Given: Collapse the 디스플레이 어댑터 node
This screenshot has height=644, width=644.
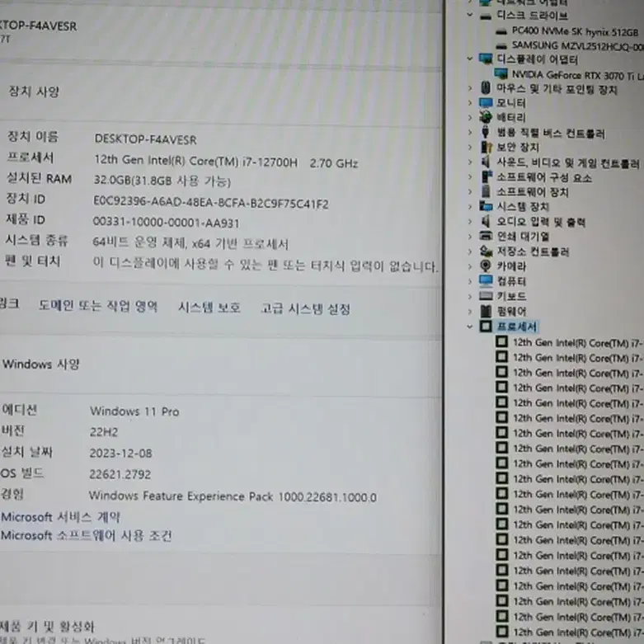Looking at the screenshot, I should [x=470, y=59].
